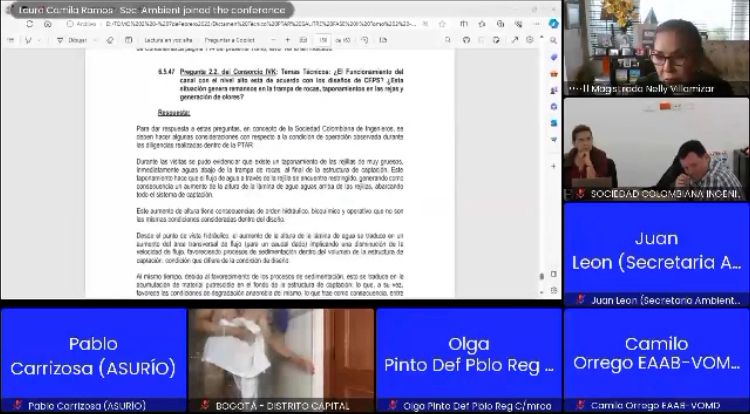Click the section number 6.5.47 in the PDF
This screenshot has width=750, height=414.
click(166, 72)
